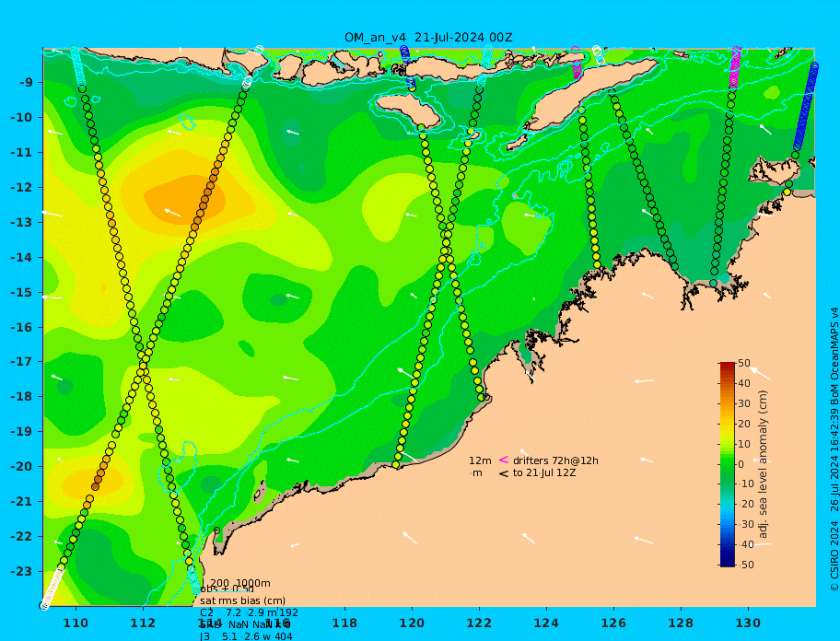Click the latitude axis label '-13'
840x641 pixels.
tap(22, 222)
